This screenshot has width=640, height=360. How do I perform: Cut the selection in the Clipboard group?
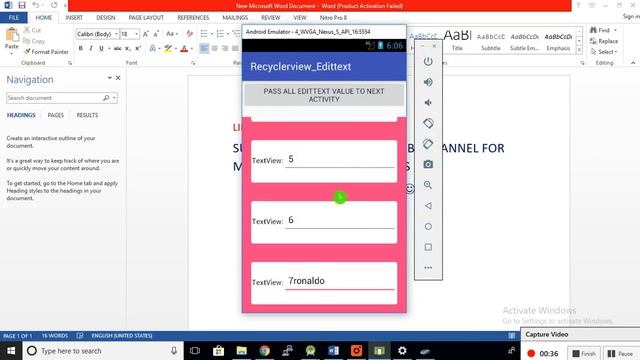[x=33, y=30]
